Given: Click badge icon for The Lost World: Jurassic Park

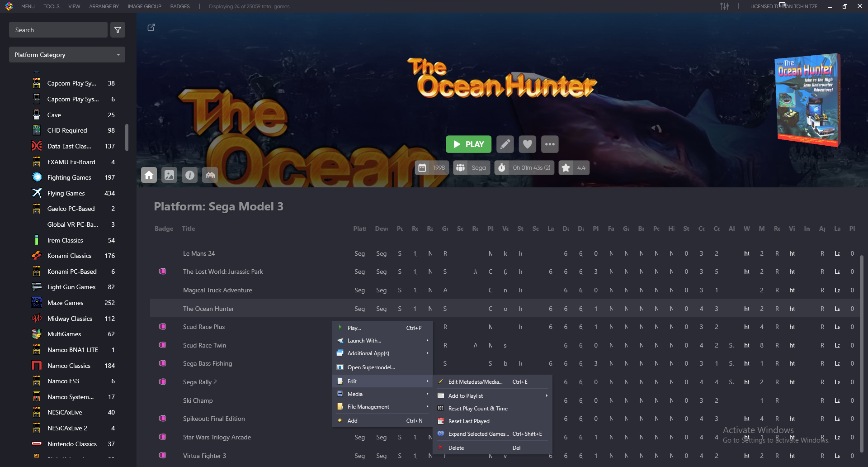Looking at the screenshot, I should pos(162,271).
